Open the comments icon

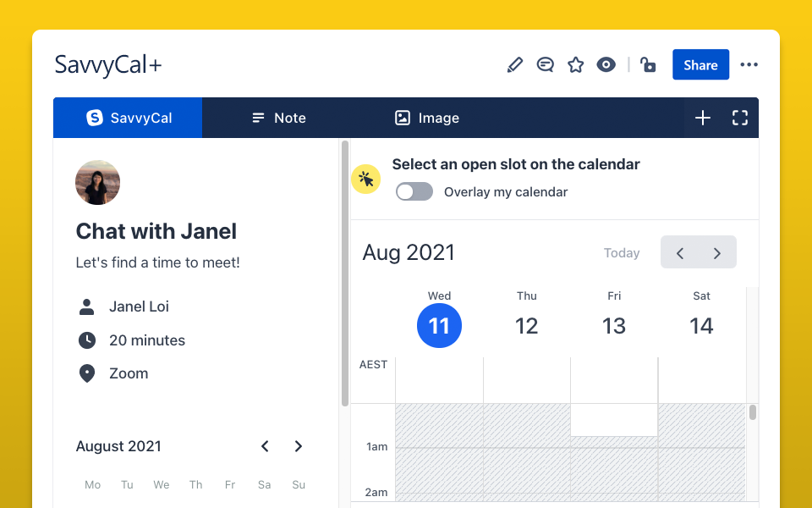546,65
